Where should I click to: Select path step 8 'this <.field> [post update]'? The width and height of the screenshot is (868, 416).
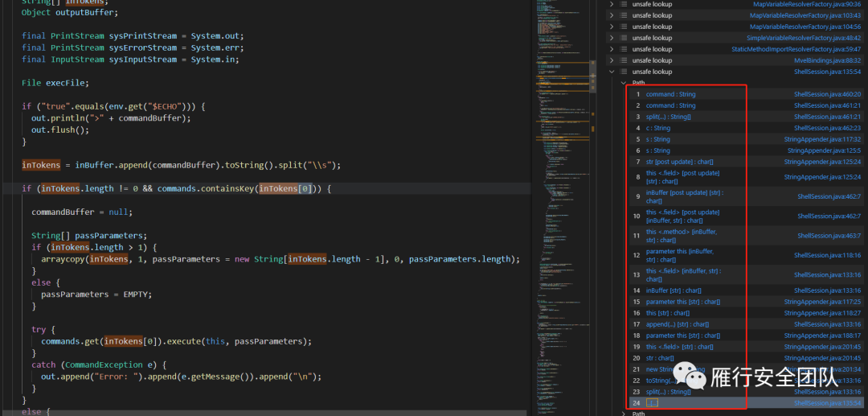point(682,177)
